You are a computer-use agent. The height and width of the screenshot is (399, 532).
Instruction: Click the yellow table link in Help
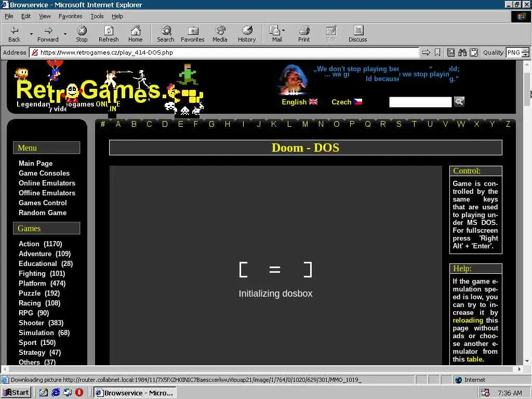[x=474, y=360]
